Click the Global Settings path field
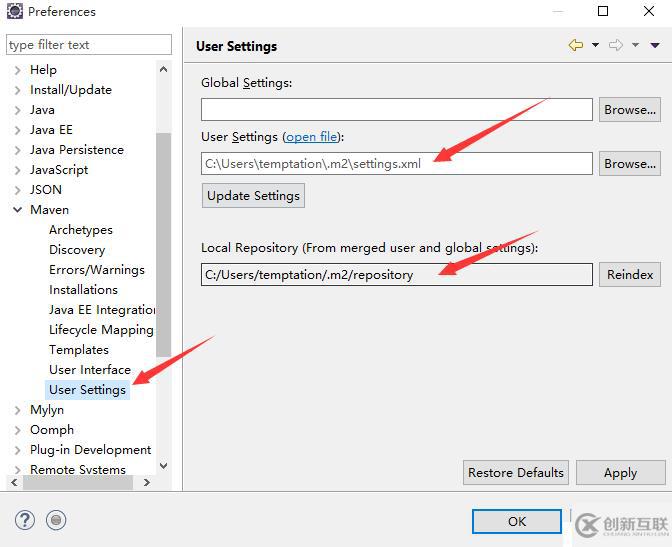 pyautogui.click(x=397, y=110)
